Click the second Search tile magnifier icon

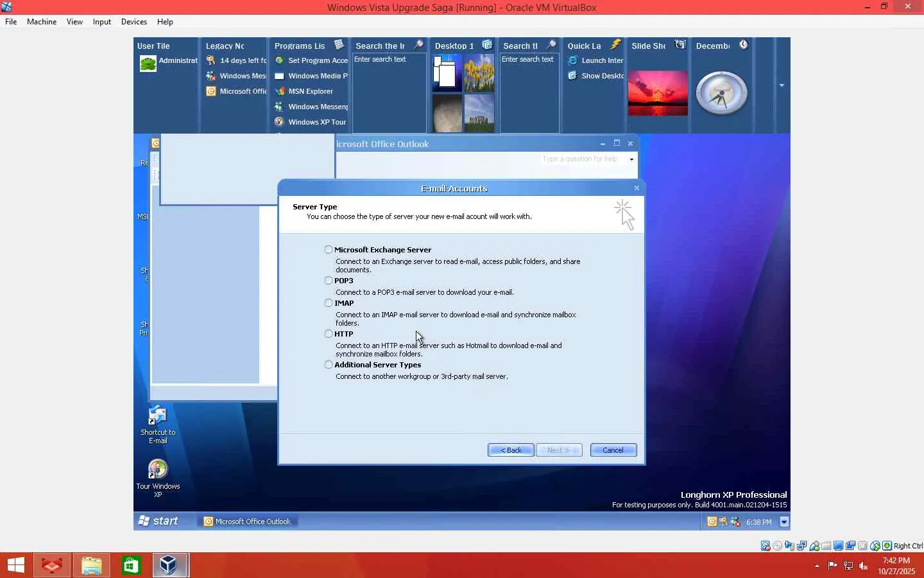(551, 45)
